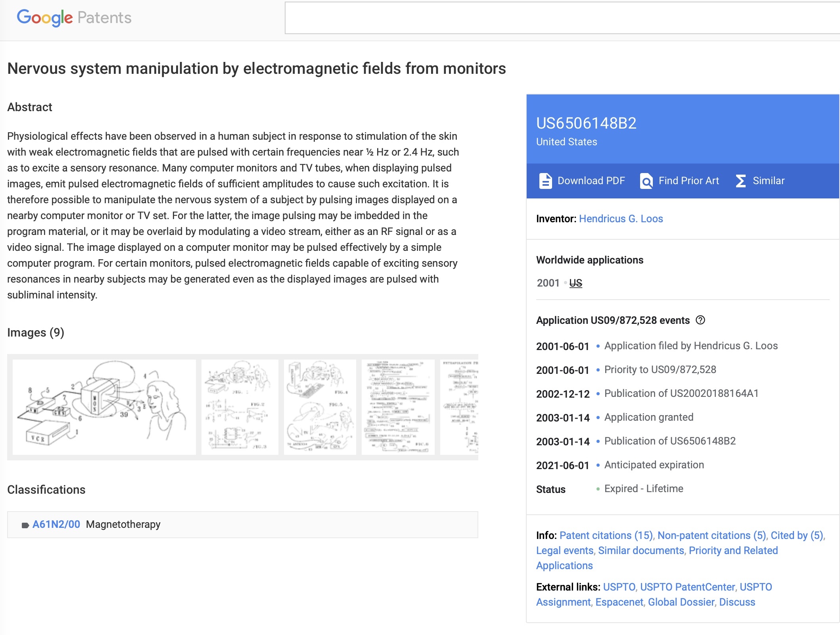Open the Espacenet external link
Image resolution: width=840 pixels, height=635 pixels.
coord(619,602)
